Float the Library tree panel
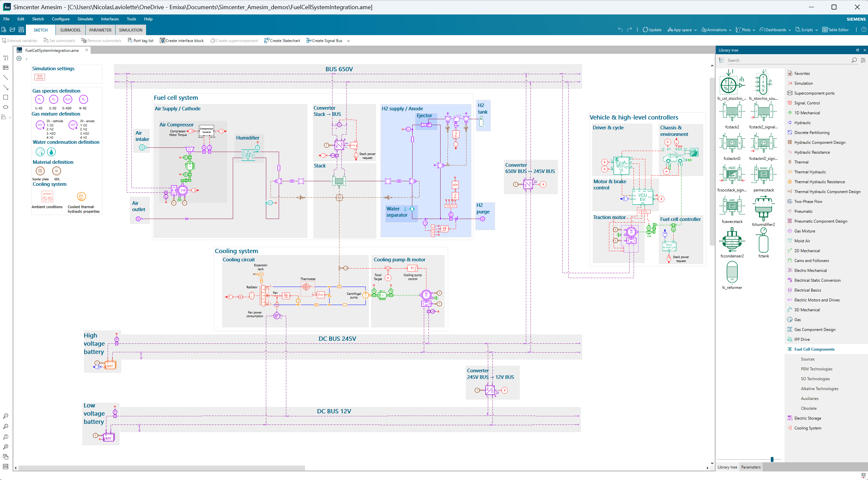The height and width of the screenshot is (480, 868). 857,50
